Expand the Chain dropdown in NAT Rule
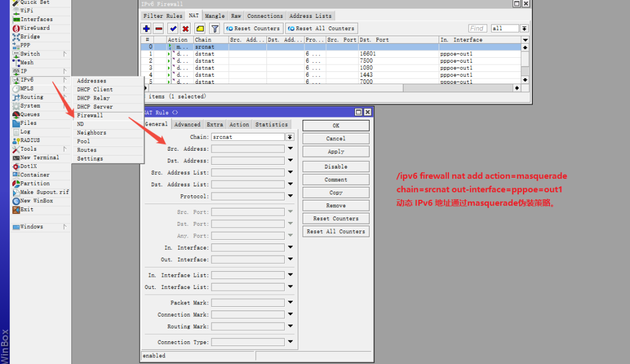The image size is (630, 364). coord(290,137)
